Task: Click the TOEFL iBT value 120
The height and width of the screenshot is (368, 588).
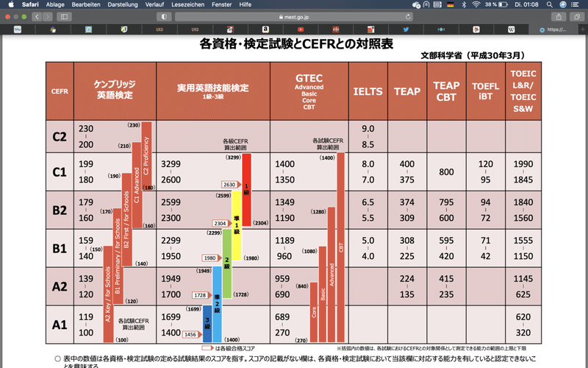Action: click(486, 164)
